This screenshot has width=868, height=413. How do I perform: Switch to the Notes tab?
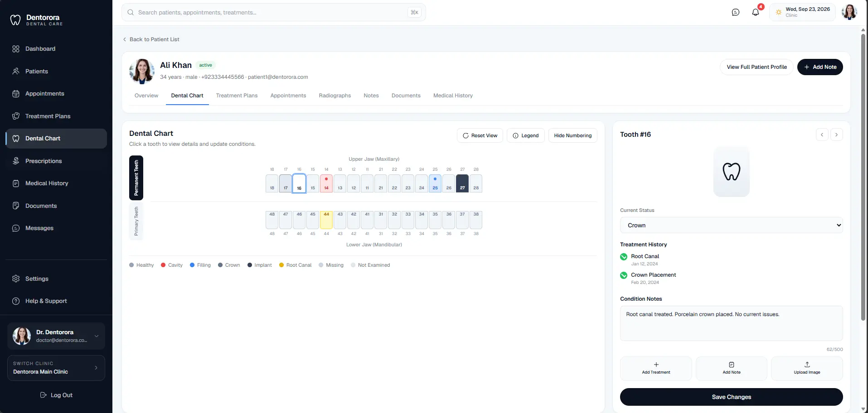pos(371,96)
